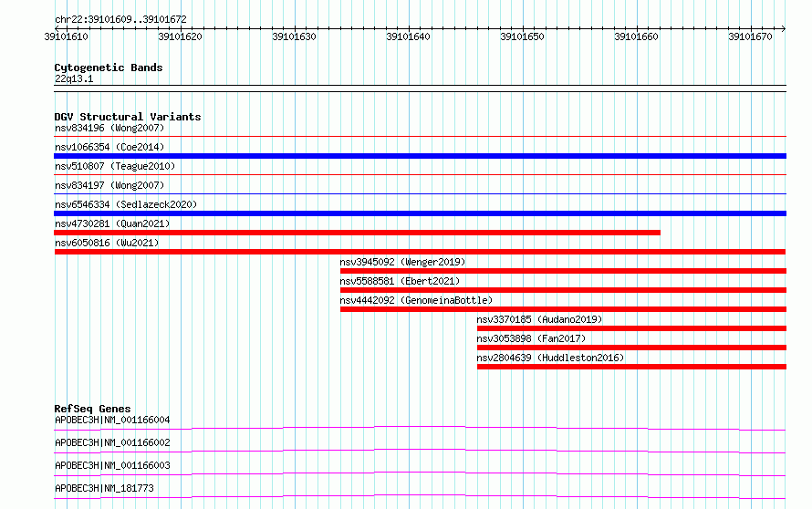Open the DGV Structural Variants track heading
Image resolution: width=812 pixels, height=509 pixels.
click(128, 117)
